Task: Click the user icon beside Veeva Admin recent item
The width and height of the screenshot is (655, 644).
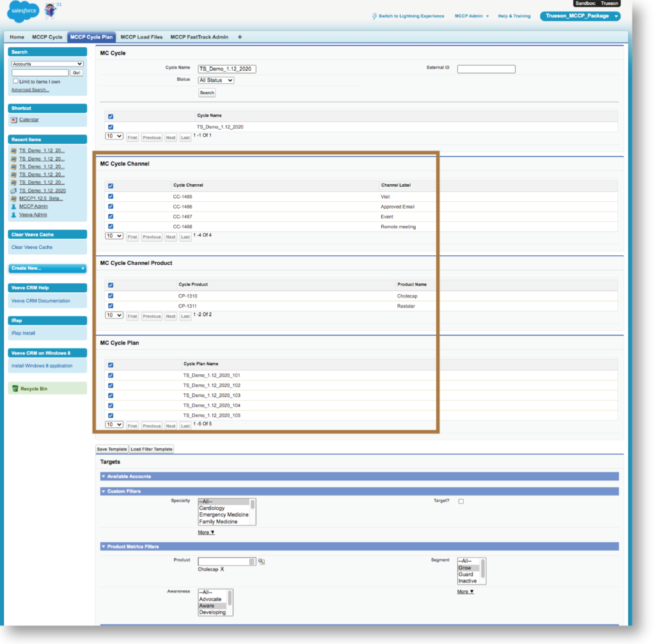Action: [14, 215]
